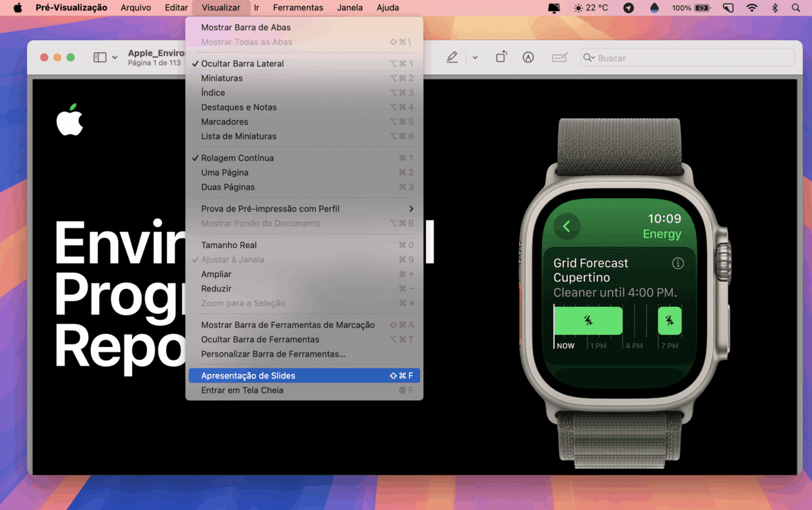The width and height of the screenshot is (812, 510).
Task: Open the search options magnifier dropdown
Action: pos(589,57)
